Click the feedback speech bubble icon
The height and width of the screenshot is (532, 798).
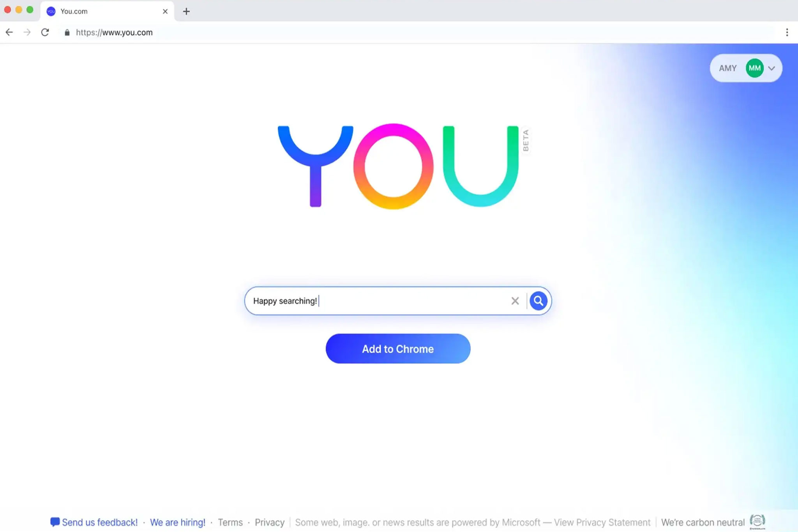(55, 521)
